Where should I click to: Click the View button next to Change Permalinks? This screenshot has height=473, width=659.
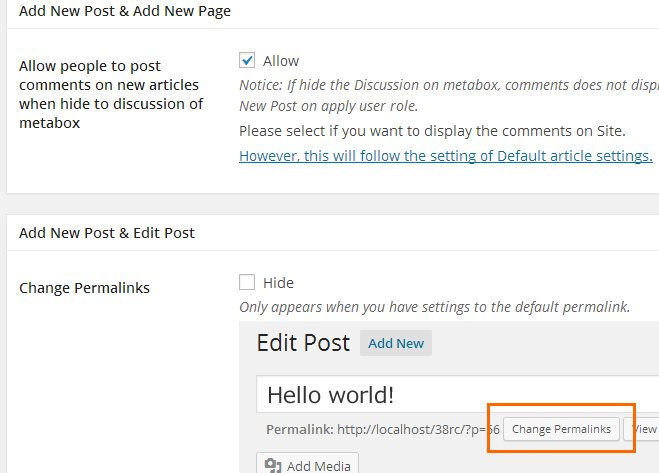tap(643, 429)
